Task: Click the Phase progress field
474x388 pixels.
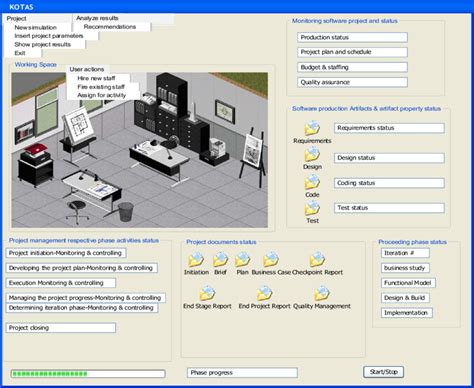Action: (242, 373)
